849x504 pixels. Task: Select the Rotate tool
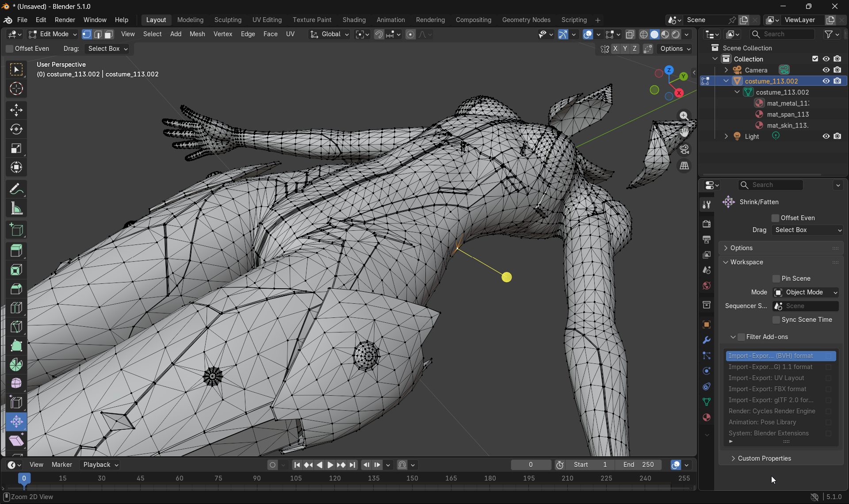pyautogui.click(x=16, y=129)
